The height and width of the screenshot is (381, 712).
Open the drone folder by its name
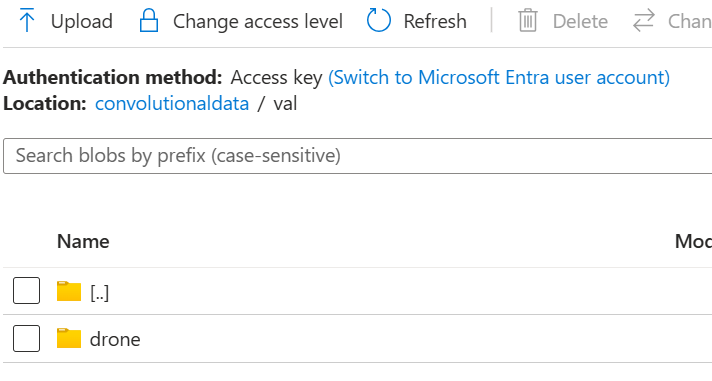tap(115, 339)
